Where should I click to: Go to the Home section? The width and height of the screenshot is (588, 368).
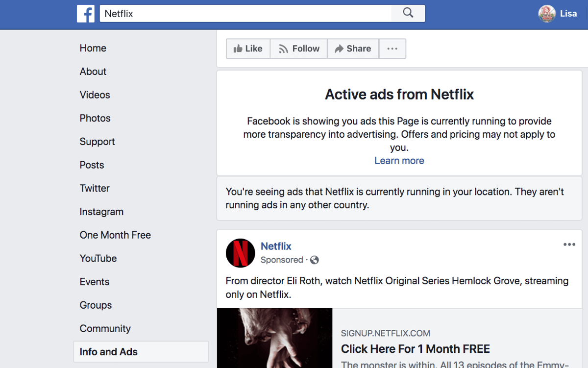pos(93,48)
